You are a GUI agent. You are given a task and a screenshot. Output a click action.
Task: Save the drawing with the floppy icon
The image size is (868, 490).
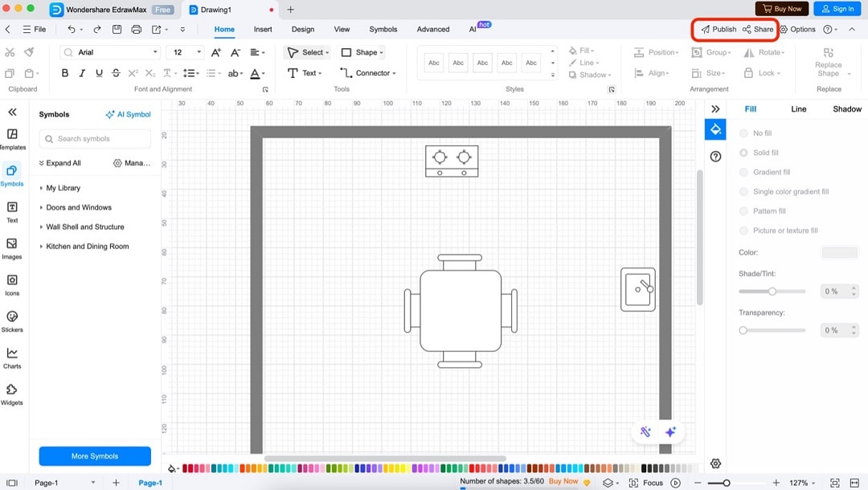(117, 29)
